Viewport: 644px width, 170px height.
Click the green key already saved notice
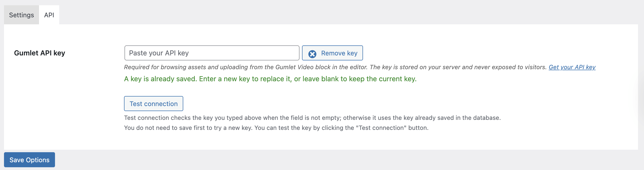tap(270, 79)
